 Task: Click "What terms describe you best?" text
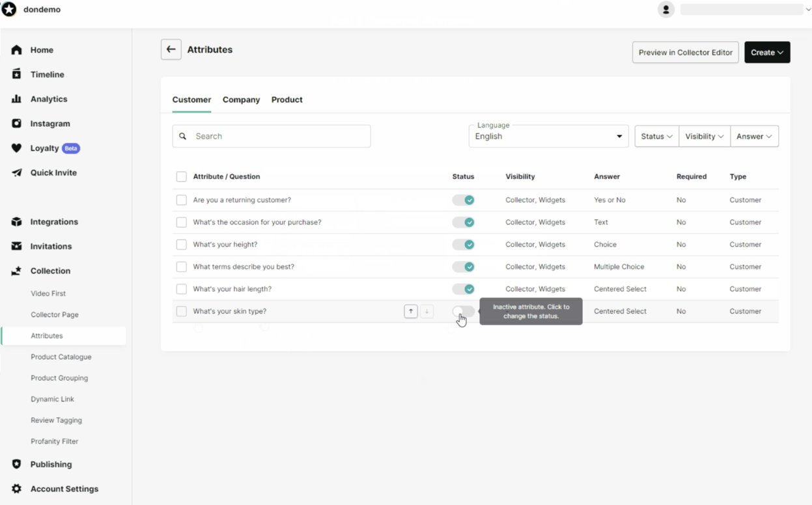pos(244,267)
